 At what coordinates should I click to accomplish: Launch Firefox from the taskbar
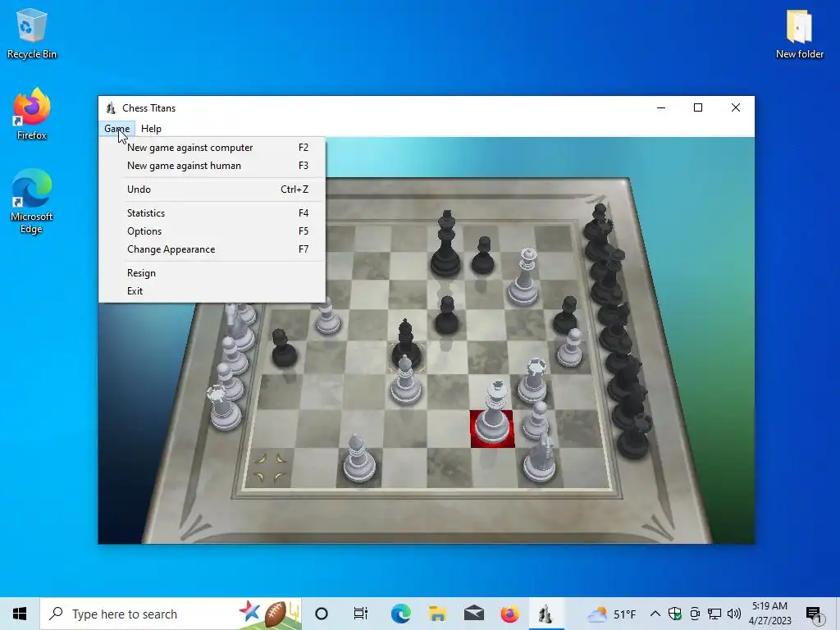tap(510, 614)
